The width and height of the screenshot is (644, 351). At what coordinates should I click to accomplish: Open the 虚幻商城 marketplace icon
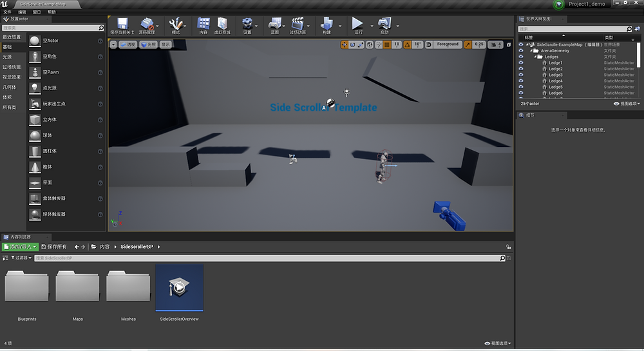pyautogui.click(x=222, y=23)
